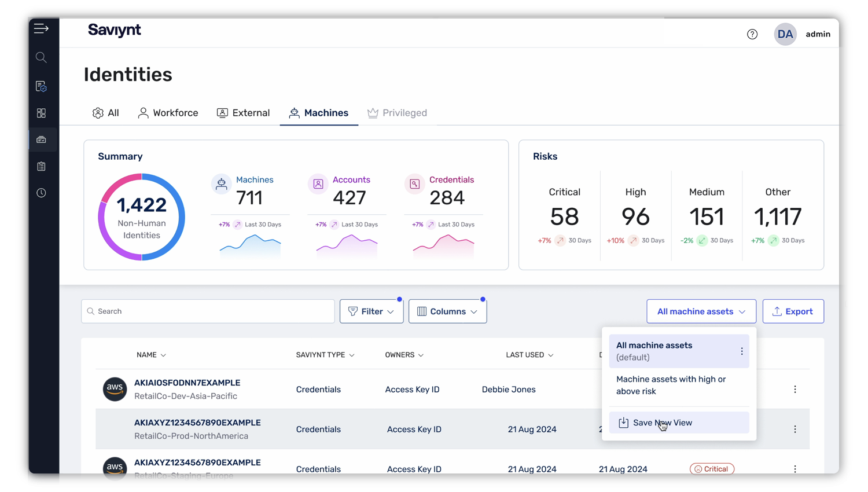The height and width of the screenshot is (492, 868).
Task: Click AKIAIOSFODNN7EXAMPLE name
Action: click(187, 383)
